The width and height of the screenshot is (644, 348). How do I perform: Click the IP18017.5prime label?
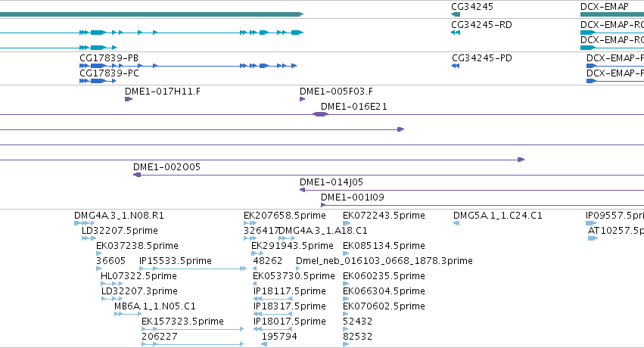[x=290, y=322]
